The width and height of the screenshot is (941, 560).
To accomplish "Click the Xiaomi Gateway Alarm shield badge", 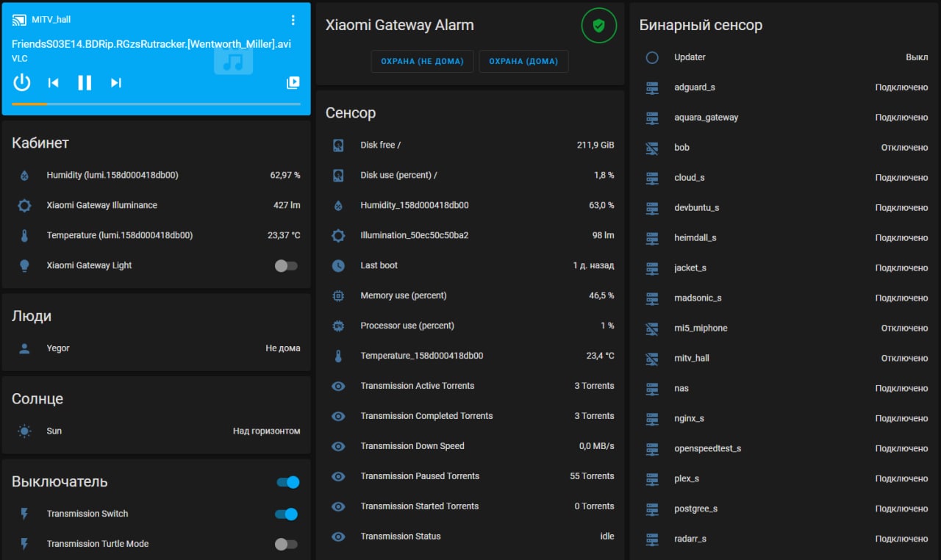I will tap(598, 26).
